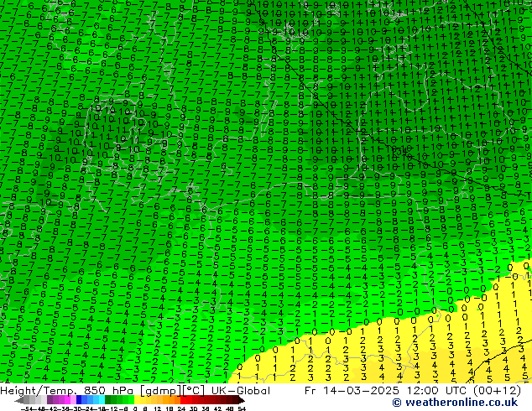The height and width of the screenshot is (411, 532).
Task: Click the bright red swatch in legend
Action: pos(183,400)
